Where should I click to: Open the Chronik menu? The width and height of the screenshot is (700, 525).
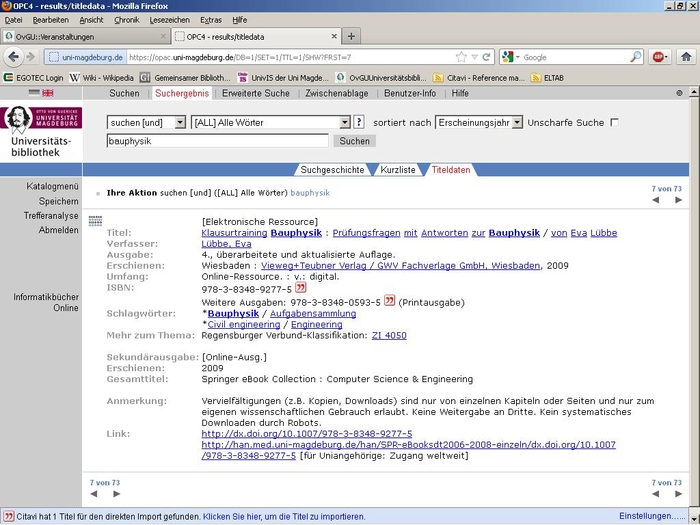point(127,20)
